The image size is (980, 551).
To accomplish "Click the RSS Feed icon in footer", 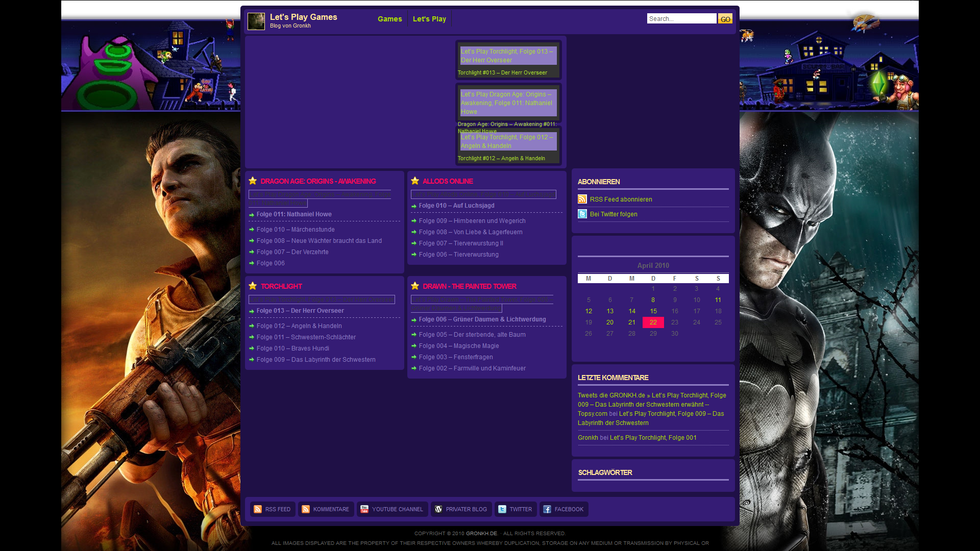I will click(258, 509).
